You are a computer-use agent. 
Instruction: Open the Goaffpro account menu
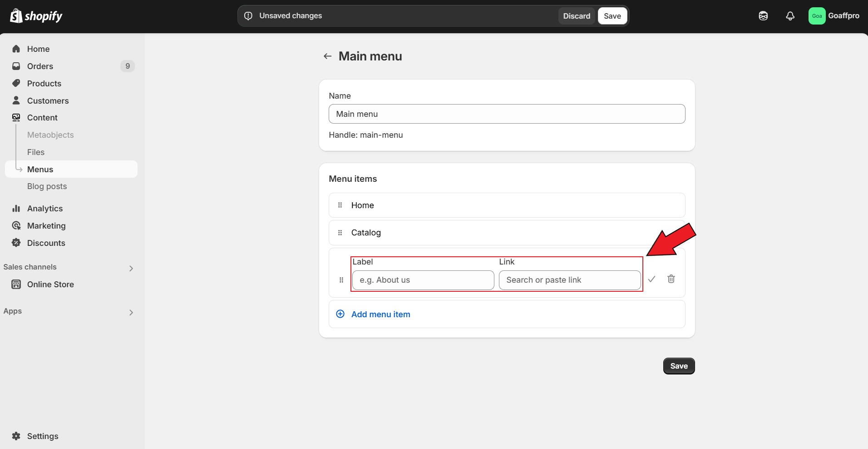click(833, 16)
